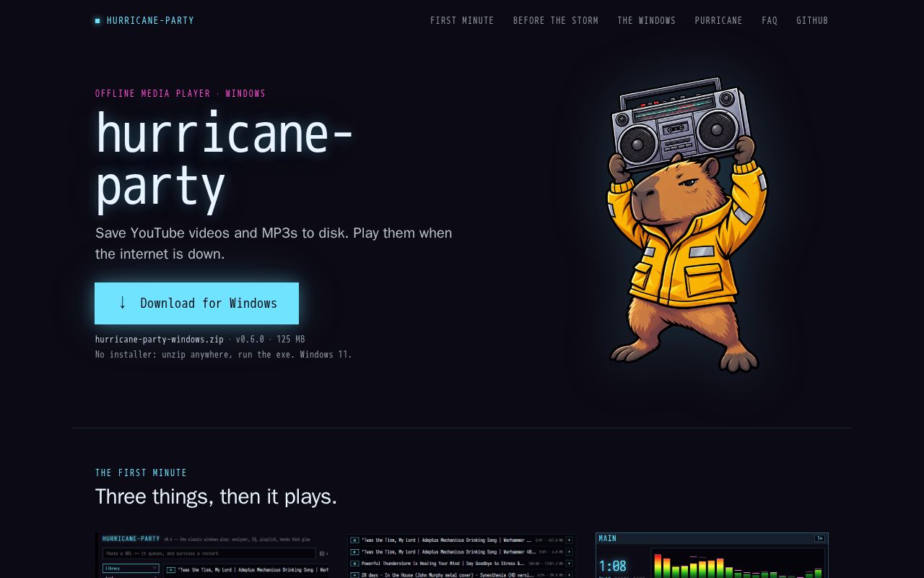The image size is (924, 578).
Task: Click the "Save YouTube videos and MP3s" tagline
Action: (274, 243)
